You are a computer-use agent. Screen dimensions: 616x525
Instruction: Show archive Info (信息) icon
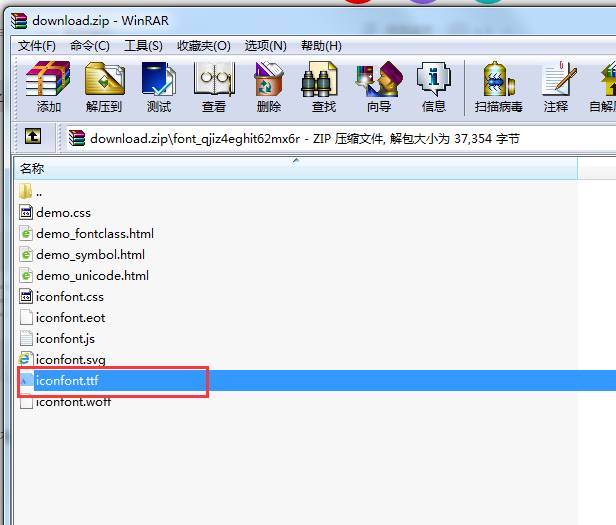tap(434, 79)
